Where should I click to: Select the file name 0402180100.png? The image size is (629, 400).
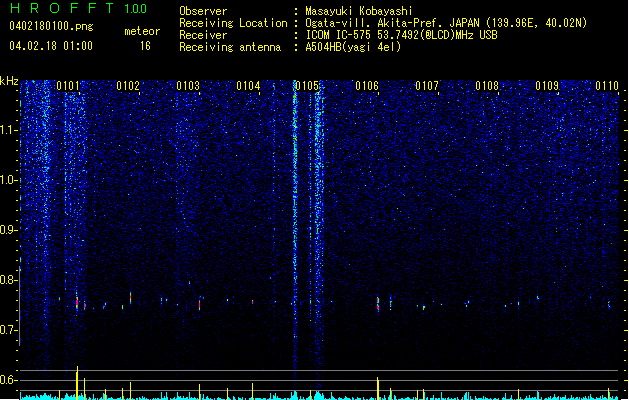51,26
